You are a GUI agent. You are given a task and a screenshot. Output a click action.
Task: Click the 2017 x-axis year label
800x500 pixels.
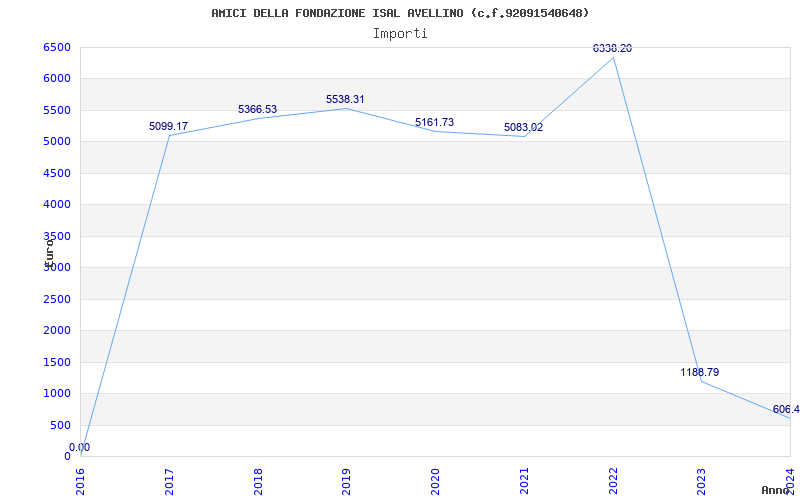point(169,482)
